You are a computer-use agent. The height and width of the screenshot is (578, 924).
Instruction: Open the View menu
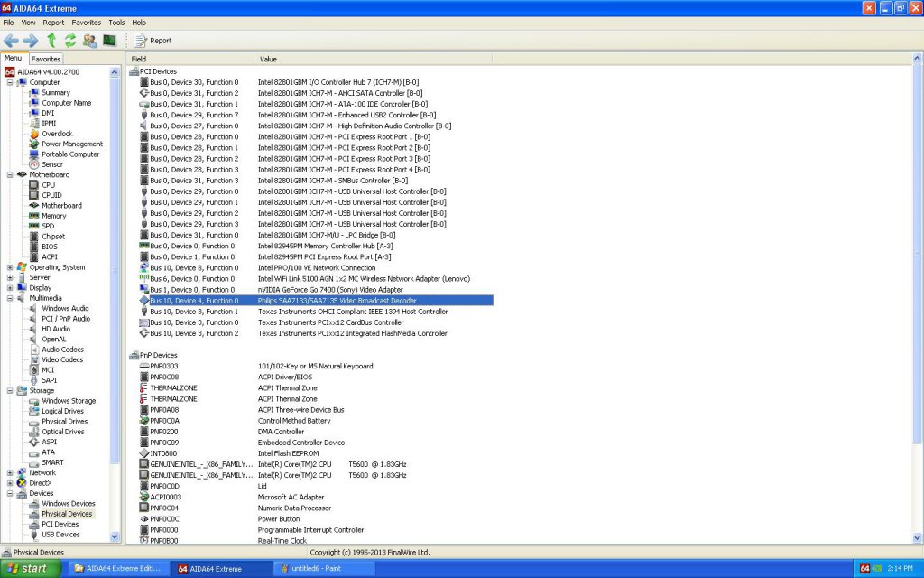tap(28, 23)
